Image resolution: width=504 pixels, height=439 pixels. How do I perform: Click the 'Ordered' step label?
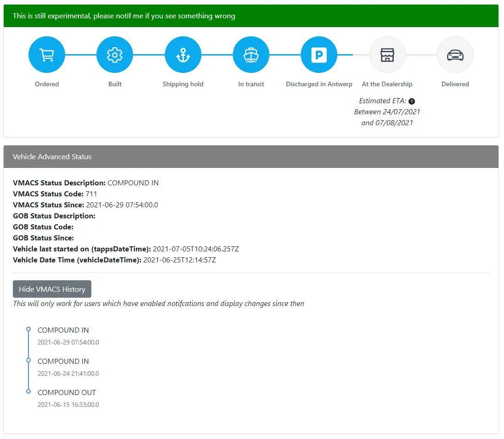pos(47,84)
